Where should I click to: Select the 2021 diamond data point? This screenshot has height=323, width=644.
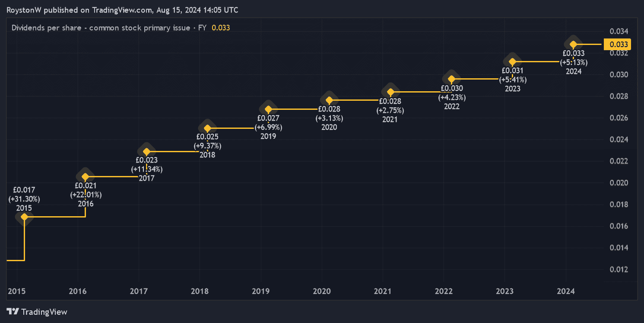point(390,92)
